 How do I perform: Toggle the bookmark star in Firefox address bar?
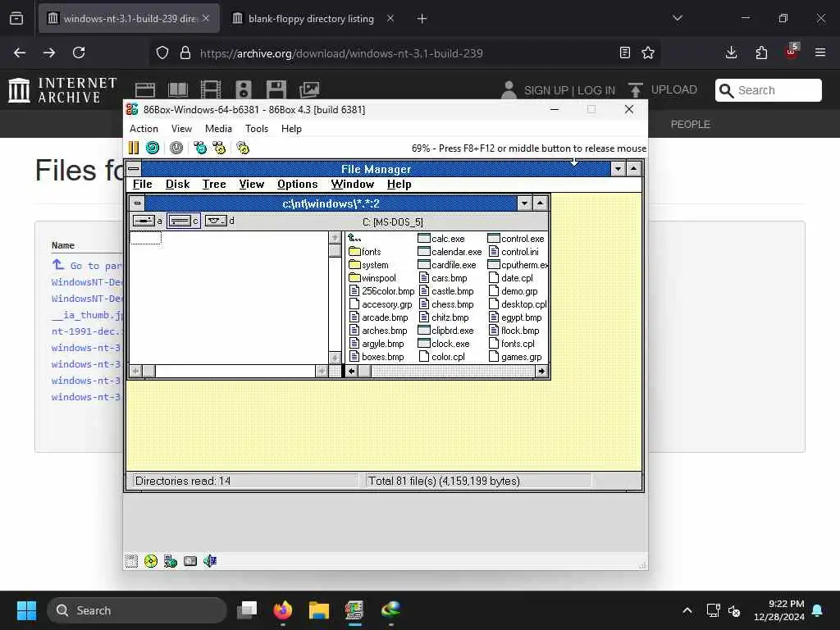pos(648,52)
